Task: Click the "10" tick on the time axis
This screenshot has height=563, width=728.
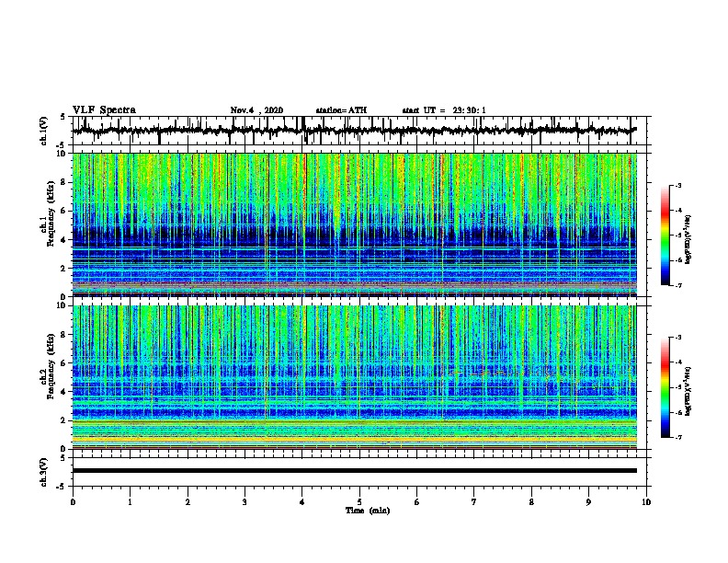Action: [x=646, y=502]
